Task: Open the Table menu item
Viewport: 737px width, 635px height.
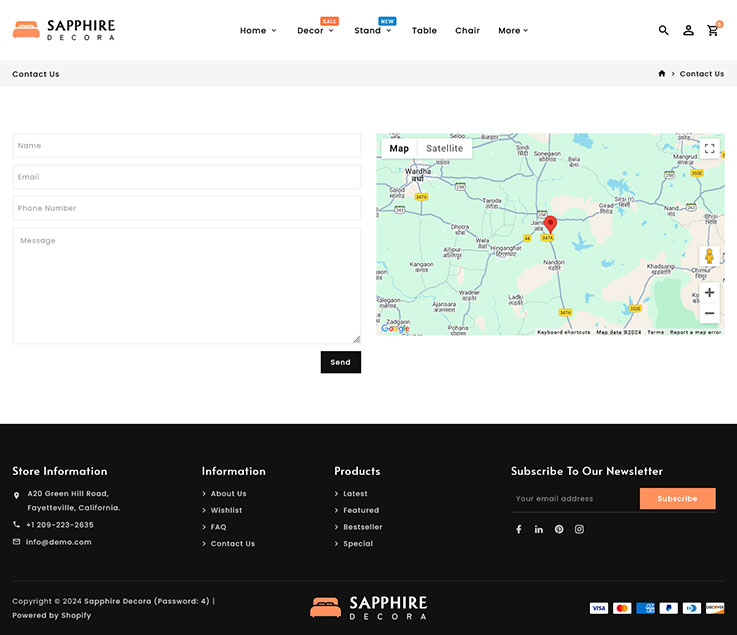Action: tap(424, 31)
